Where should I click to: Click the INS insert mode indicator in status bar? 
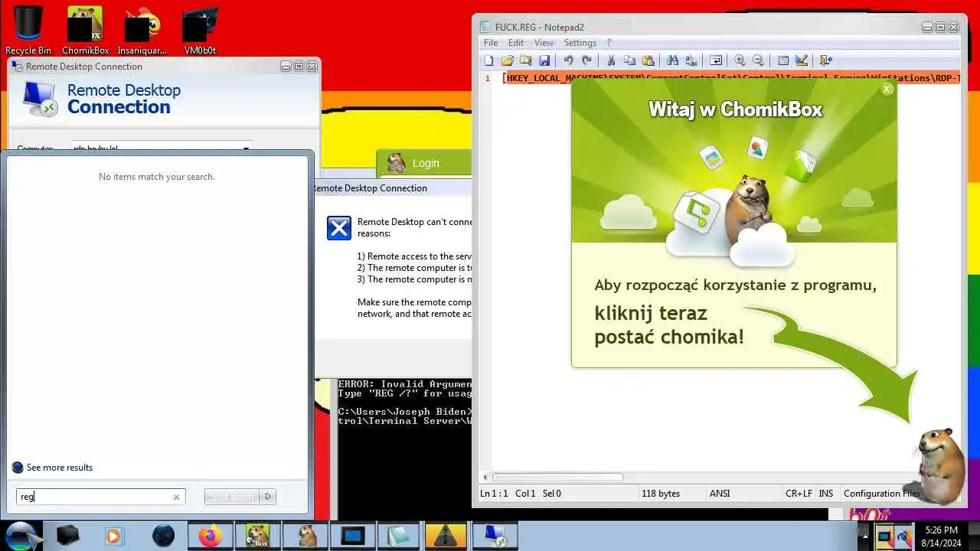click(826, 494)
